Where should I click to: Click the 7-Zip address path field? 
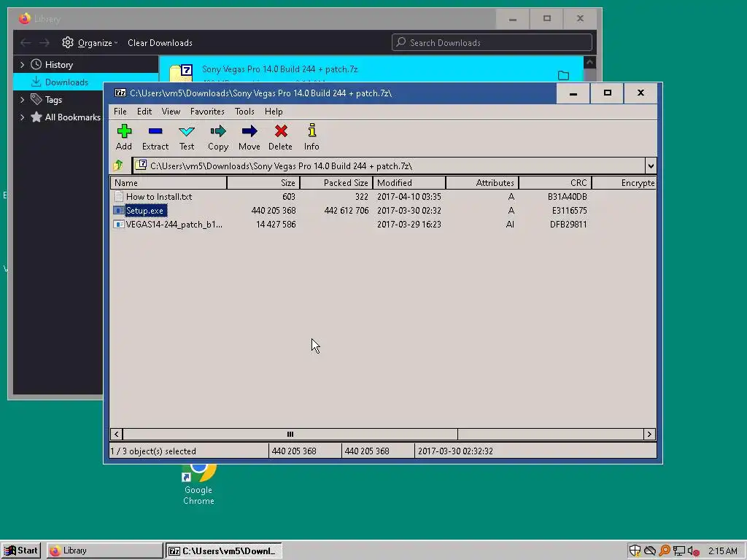(388, 166)
